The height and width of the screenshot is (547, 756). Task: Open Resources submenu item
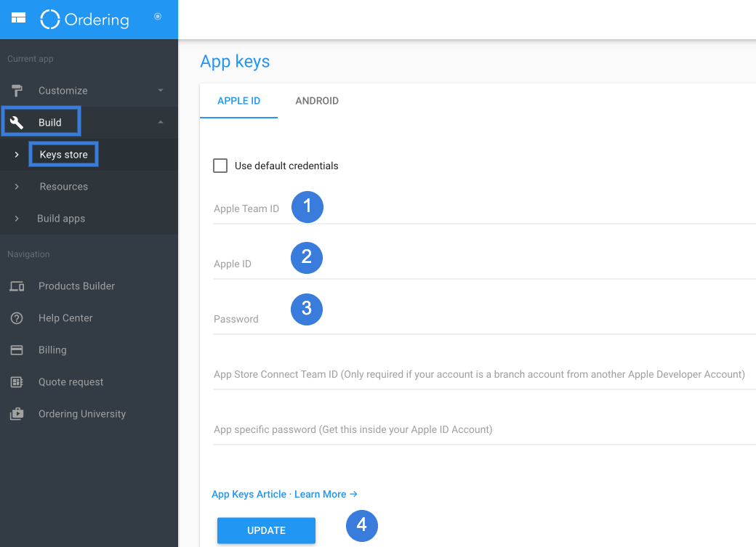point(64,187)
